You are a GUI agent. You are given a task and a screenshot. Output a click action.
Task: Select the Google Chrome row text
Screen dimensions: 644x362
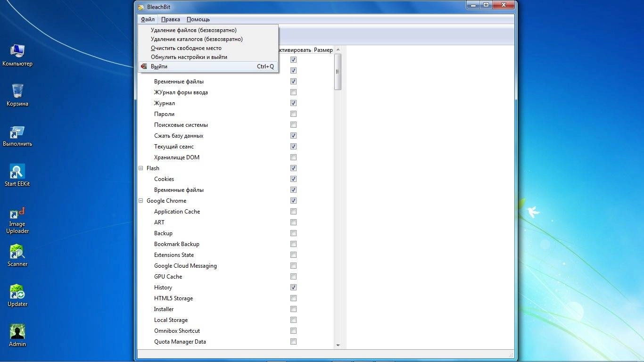[166, 201]
